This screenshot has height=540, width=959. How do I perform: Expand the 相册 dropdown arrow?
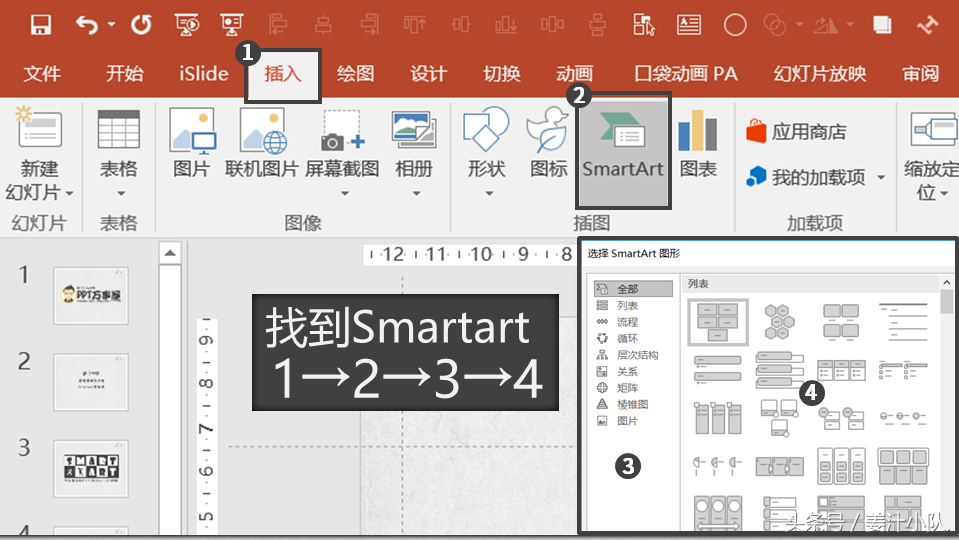417,193
